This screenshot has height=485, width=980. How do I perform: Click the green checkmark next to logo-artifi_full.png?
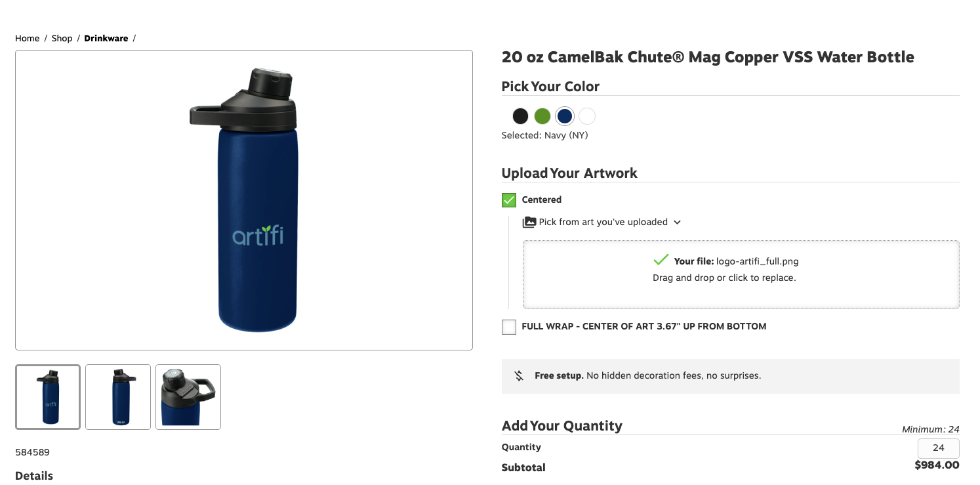[x=663, y=259]
